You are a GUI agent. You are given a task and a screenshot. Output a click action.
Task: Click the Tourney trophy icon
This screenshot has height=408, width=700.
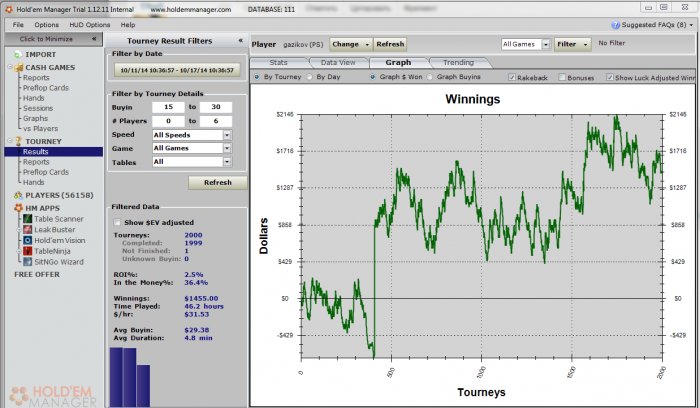pyautogui.click(x=18, y=141)
